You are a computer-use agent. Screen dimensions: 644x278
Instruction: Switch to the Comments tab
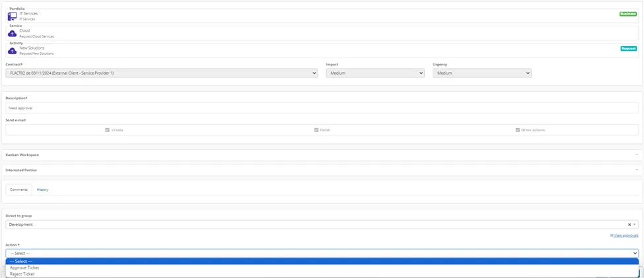(18, 190)
